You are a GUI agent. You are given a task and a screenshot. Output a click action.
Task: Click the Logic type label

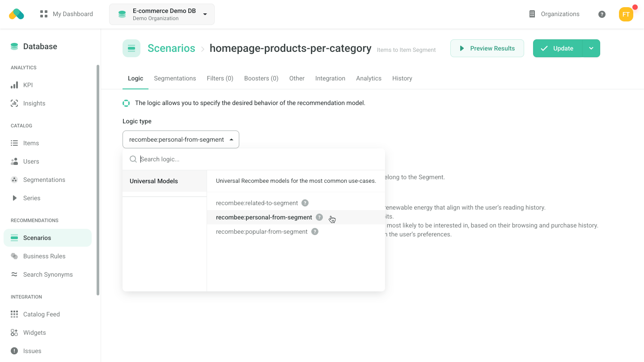(x=137, y=121)
